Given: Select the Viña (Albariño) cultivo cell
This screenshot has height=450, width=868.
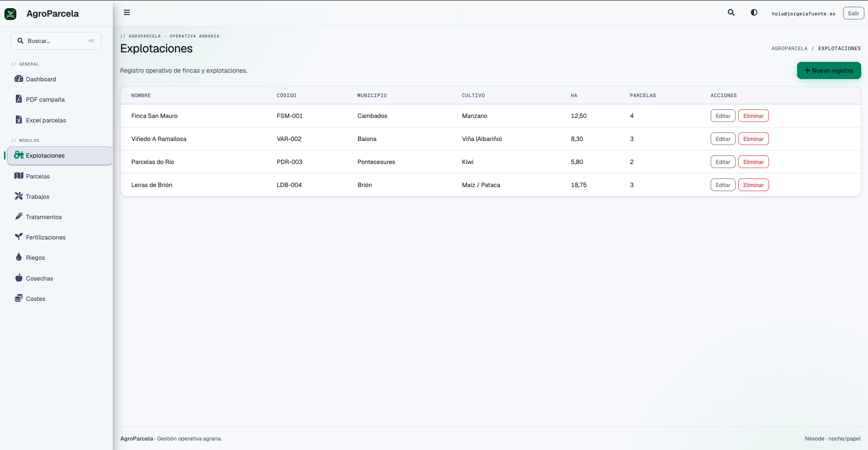Looking at the screenshot, I should pyautogui.click(x=482, y=139).
